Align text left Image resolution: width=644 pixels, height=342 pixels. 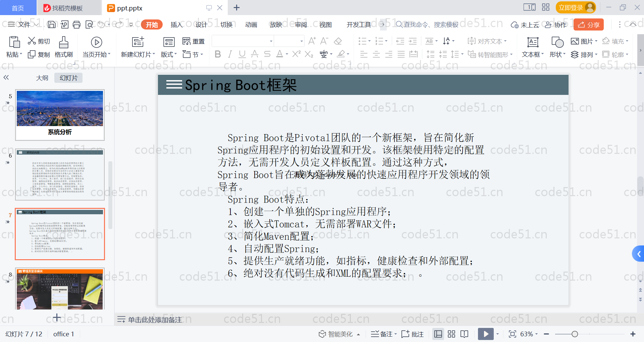[364, 54]
